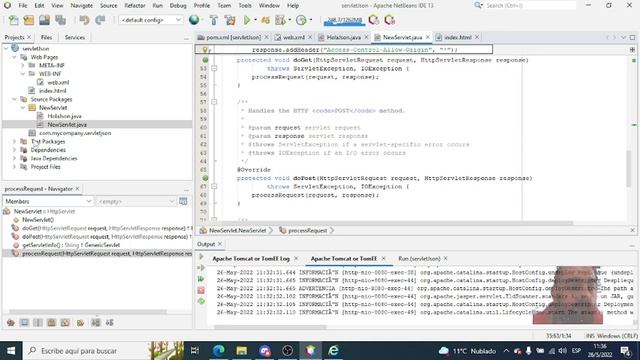
Task: Close the NewServlet.java editor tab
Action: 428,37
